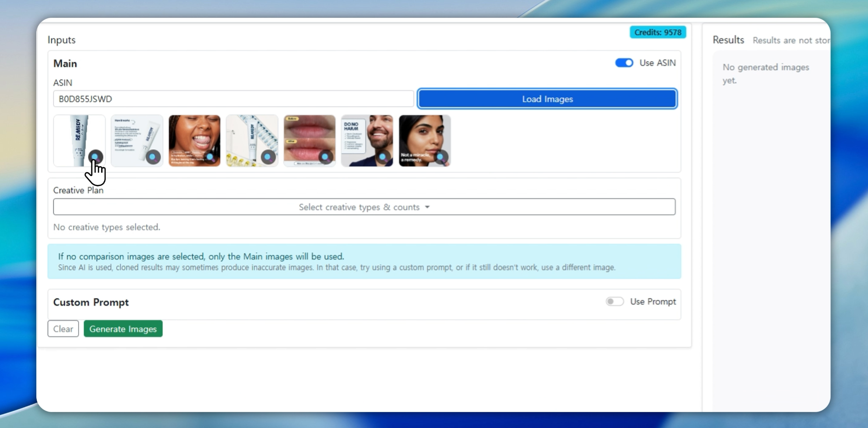The height and width of the screenshot is (428, 868).
Task: Click the magnifier on the tube with capsules image
Action: pos(267,157)
